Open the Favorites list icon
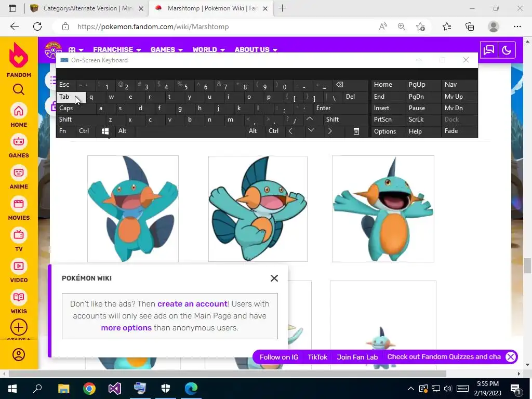Screen dimensions: 532x399 447,26
